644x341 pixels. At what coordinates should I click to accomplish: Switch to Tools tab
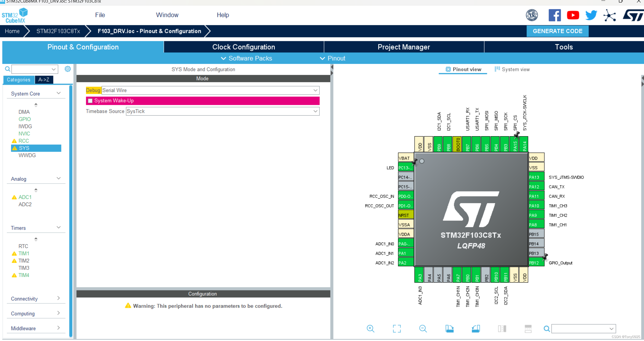pyautogui.click(x=564, y=47)
